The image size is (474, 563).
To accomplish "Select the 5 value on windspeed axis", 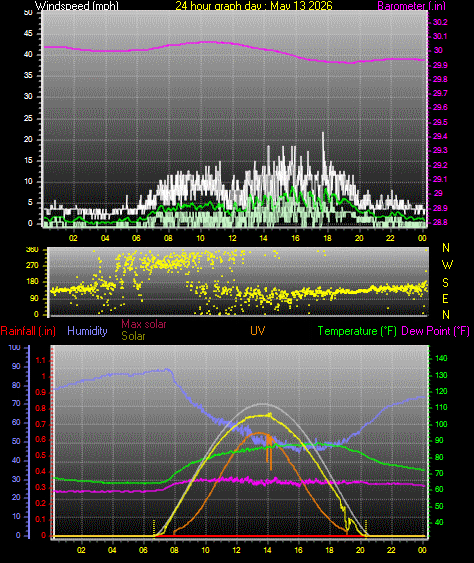I will point(30,202).
